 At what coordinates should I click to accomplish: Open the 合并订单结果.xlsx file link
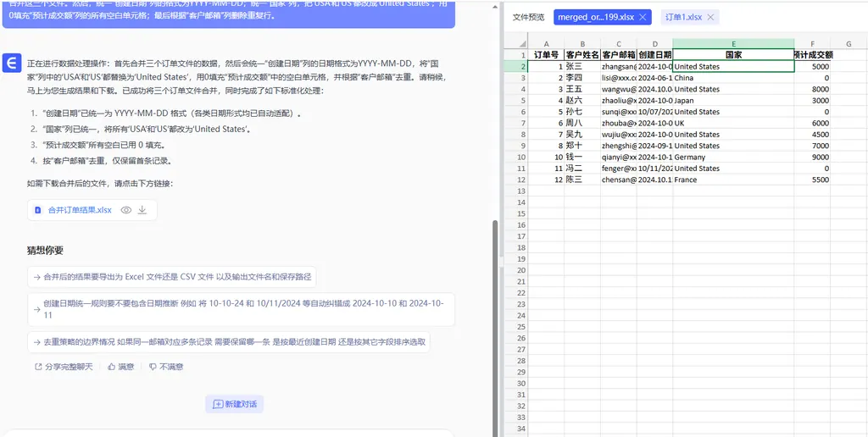tap(79, 210)
